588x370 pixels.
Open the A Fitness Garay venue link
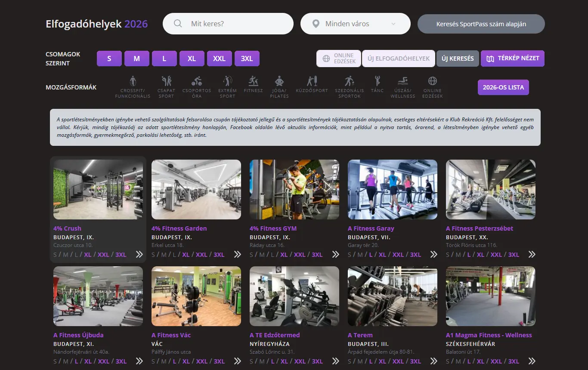pos(371,228)
